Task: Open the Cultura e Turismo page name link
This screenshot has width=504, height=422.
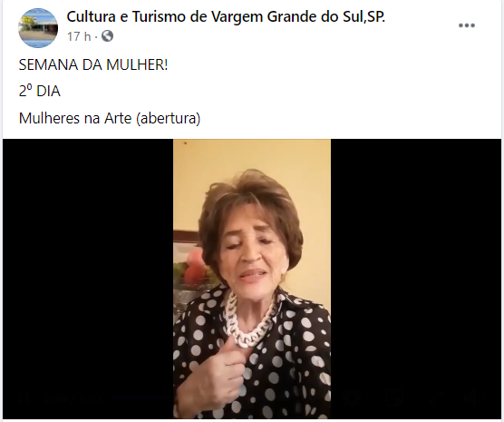Action: (226, 16)
